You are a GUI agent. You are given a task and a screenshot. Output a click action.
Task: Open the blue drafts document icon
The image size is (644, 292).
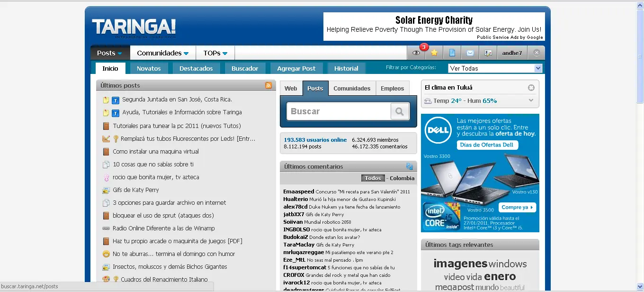(452, 53)
